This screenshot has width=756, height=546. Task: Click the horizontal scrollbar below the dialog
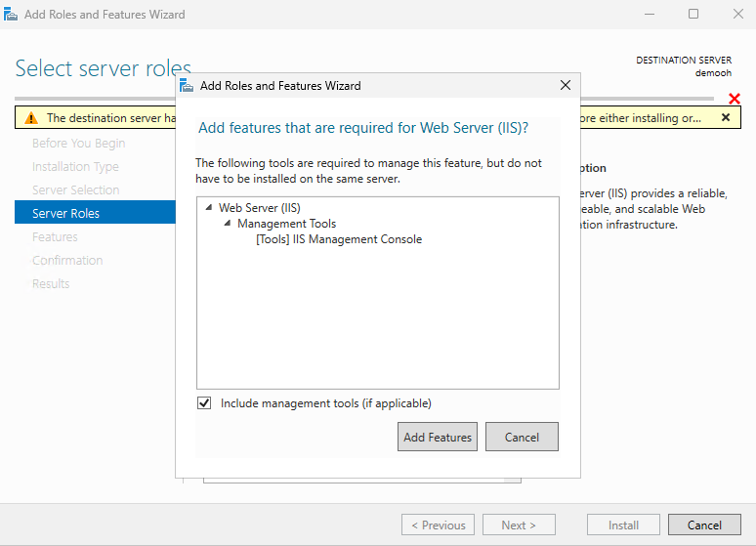pyautogui.click(x=362, y=480)
